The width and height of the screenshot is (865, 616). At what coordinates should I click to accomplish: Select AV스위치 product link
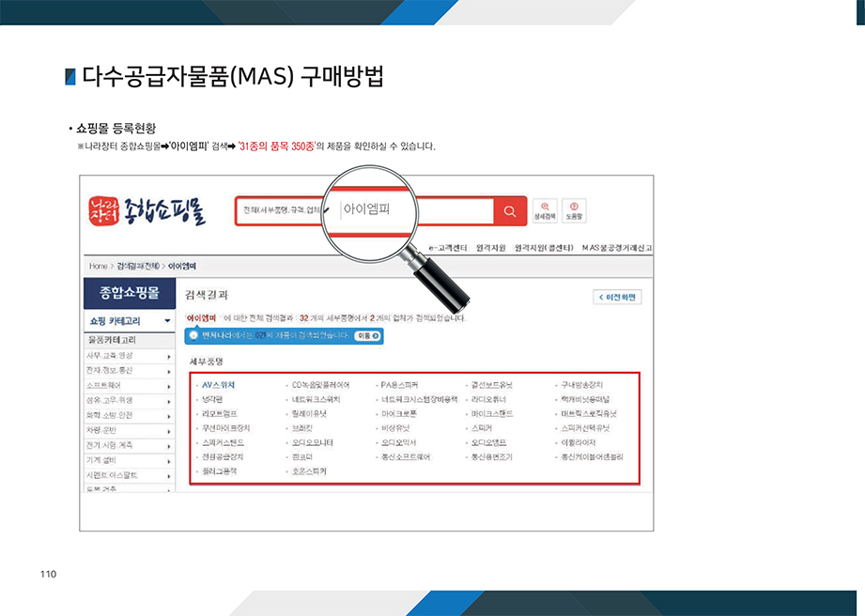218,385
